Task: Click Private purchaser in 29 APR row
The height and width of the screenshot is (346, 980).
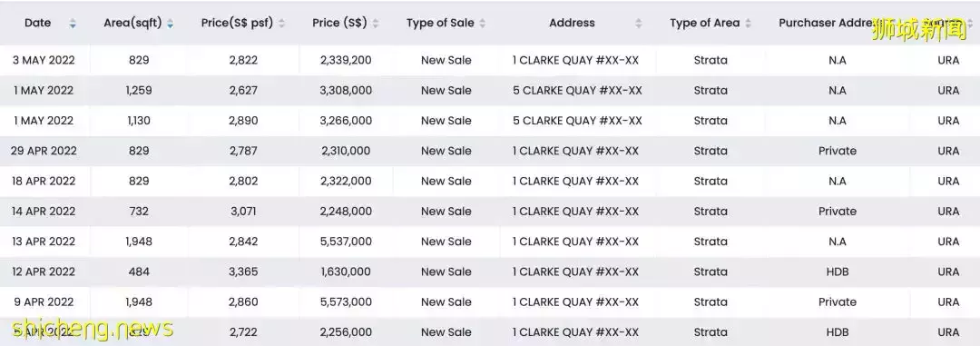Action: point(838,151)
